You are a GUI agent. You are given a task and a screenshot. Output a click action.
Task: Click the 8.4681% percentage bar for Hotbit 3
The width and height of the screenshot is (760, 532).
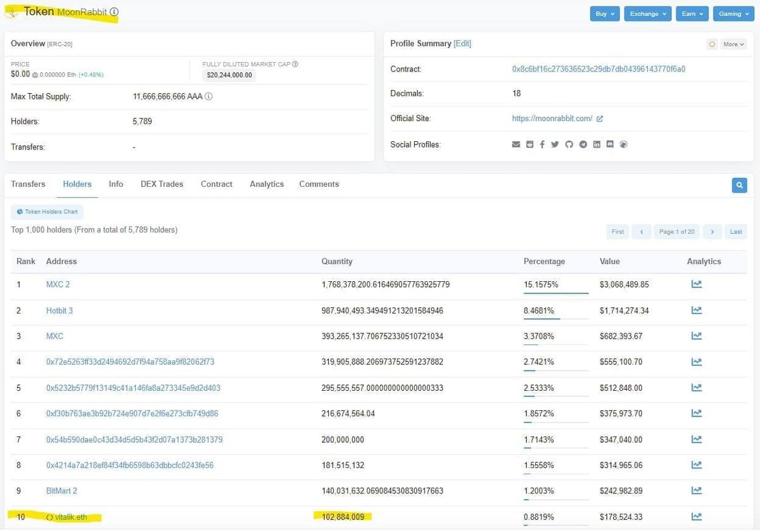tap(556, 319)
